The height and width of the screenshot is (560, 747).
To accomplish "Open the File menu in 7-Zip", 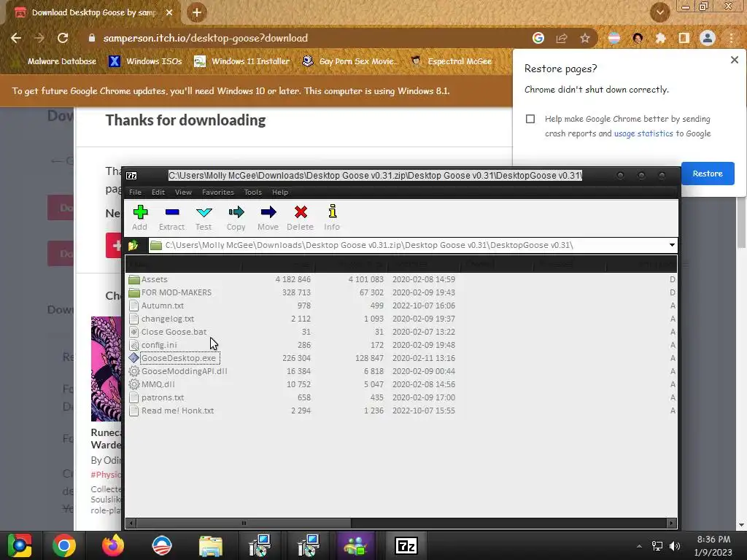I will (x=135, y=192).
